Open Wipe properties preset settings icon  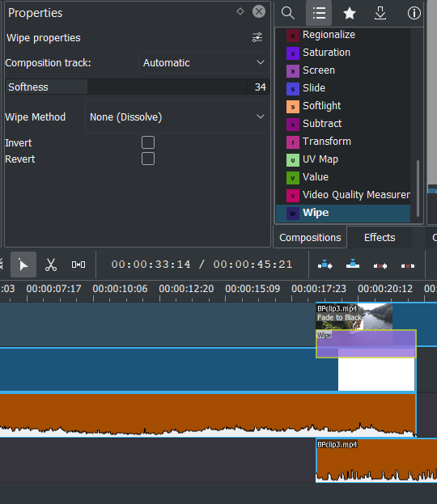click(x=257, y=37)
